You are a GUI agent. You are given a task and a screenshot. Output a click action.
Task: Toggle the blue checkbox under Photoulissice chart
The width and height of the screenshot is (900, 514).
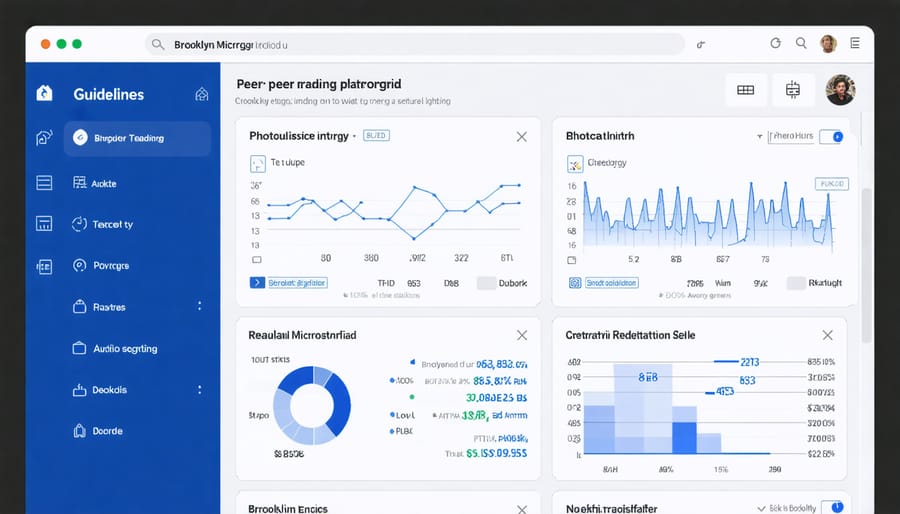[x=257, y=283]
